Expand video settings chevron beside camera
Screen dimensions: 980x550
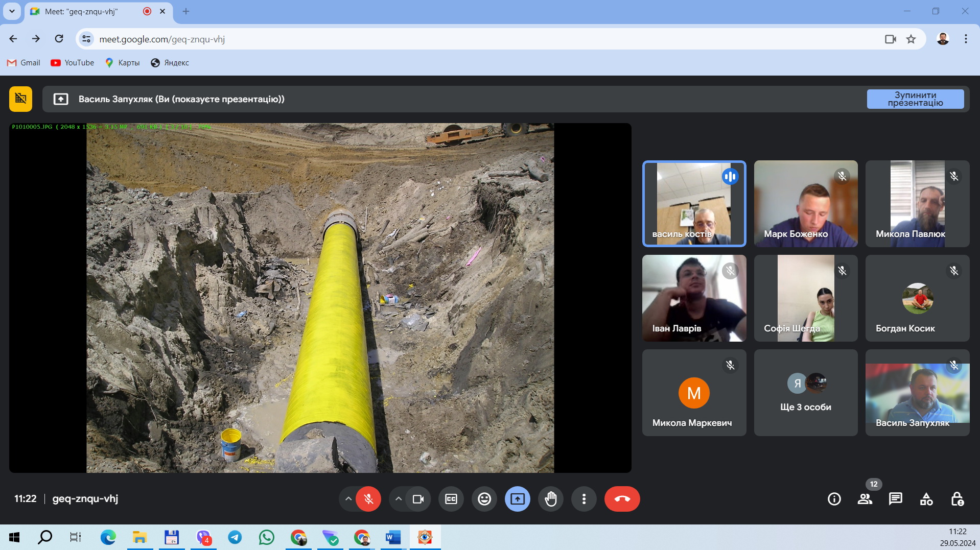[399, 499]
